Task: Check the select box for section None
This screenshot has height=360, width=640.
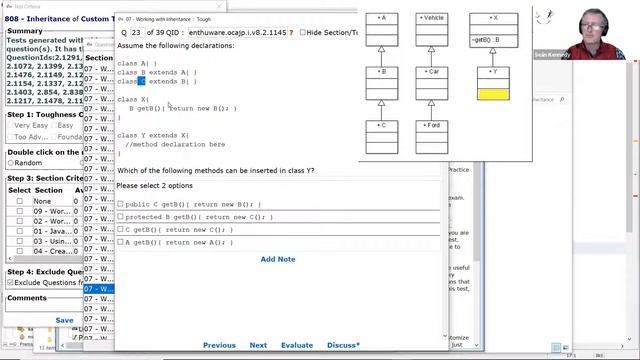Action: coord(20,201)
